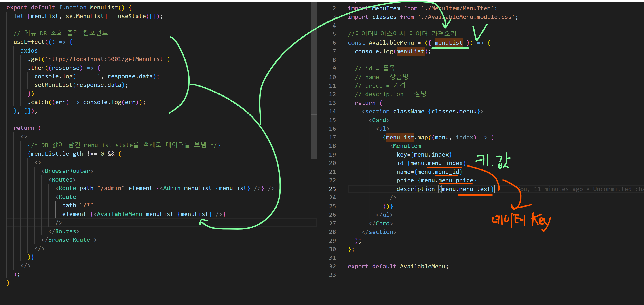
Task: Click the menuList parameter in AvailableMenu declaration
Action: tap(448, 43)
